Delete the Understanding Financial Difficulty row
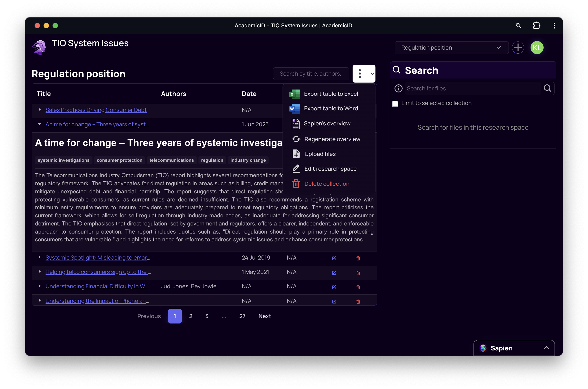The height and width of the screenshot is (389, 588). [x=358, y=287]
